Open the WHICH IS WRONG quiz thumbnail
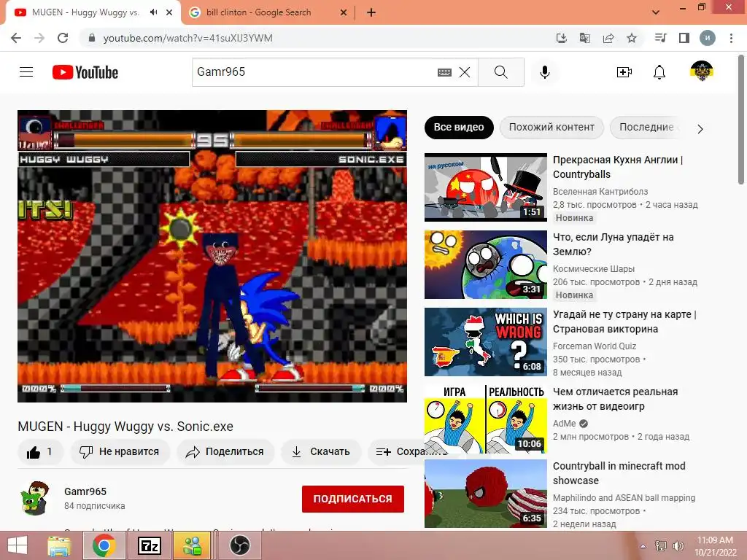Screen dimensions: 747x560 [485, 342]
